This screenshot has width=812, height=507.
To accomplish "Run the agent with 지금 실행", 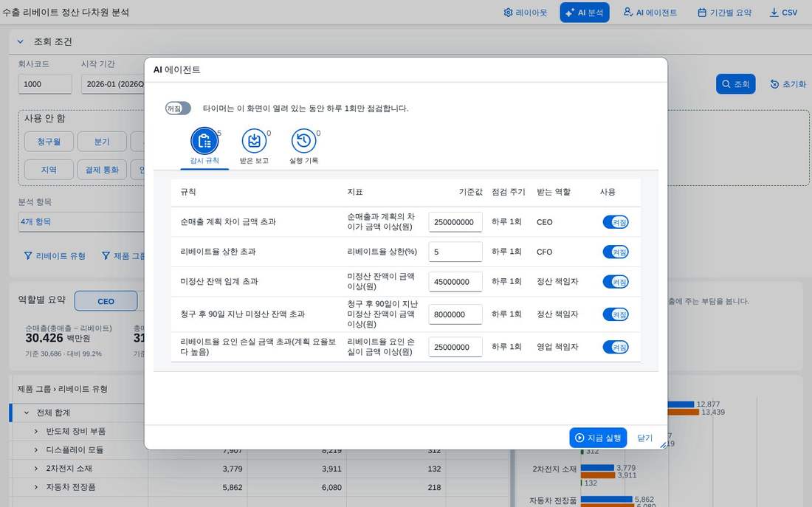I will click(x=598, y=438).
